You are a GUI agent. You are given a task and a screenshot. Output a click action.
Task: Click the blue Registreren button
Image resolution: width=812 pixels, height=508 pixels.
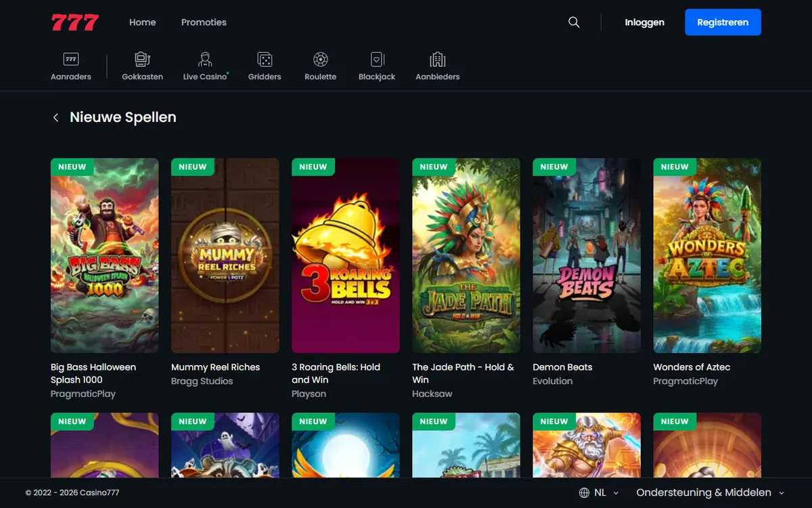coord(723,22)
